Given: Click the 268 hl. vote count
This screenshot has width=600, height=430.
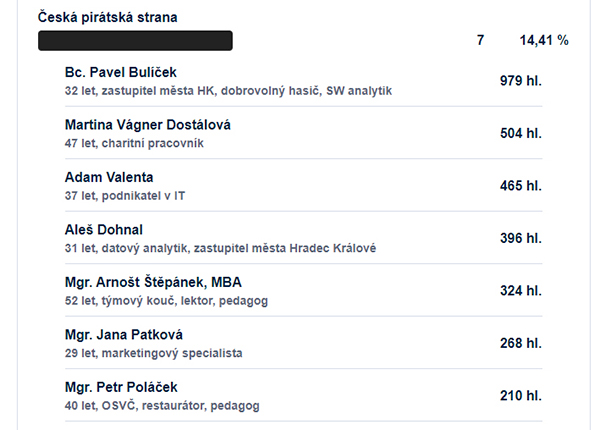Looking at the screenshot, I should [x=521, y=343].
